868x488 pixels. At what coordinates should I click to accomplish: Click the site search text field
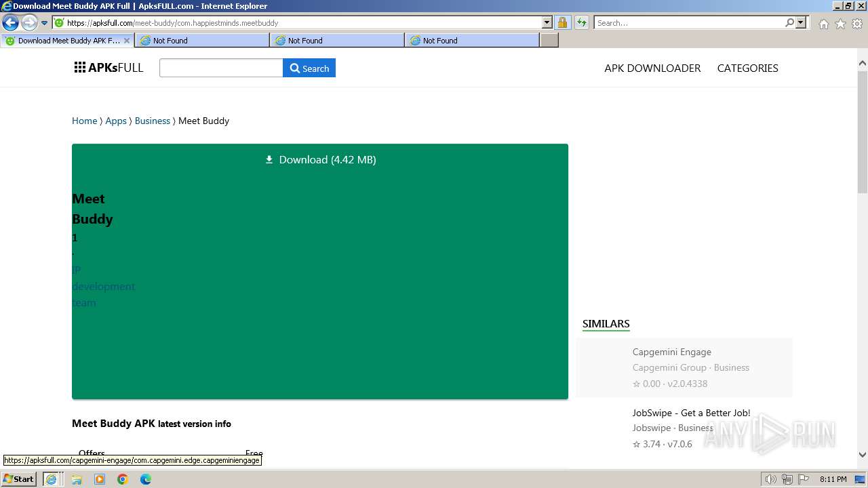click(221, 68)
